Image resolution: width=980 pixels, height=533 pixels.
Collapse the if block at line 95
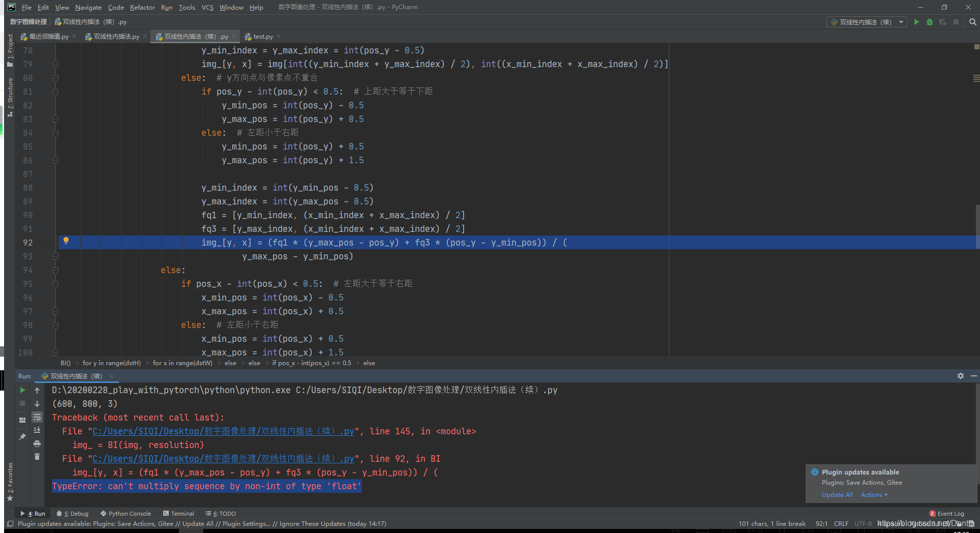click(55, 284)
